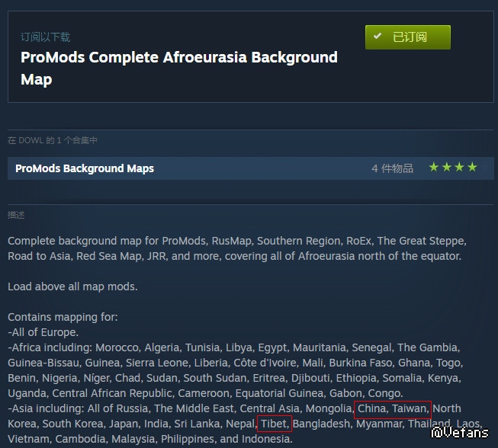This screenshot has width=498, height=448.
Task: Click the 描述 description heading
Action: [16, 215]
